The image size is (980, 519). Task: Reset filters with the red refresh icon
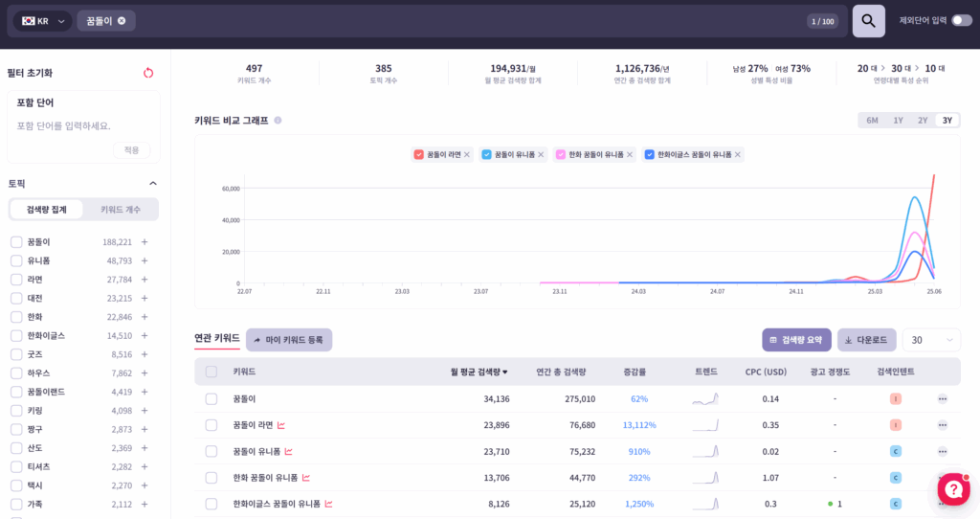[148, 73]
